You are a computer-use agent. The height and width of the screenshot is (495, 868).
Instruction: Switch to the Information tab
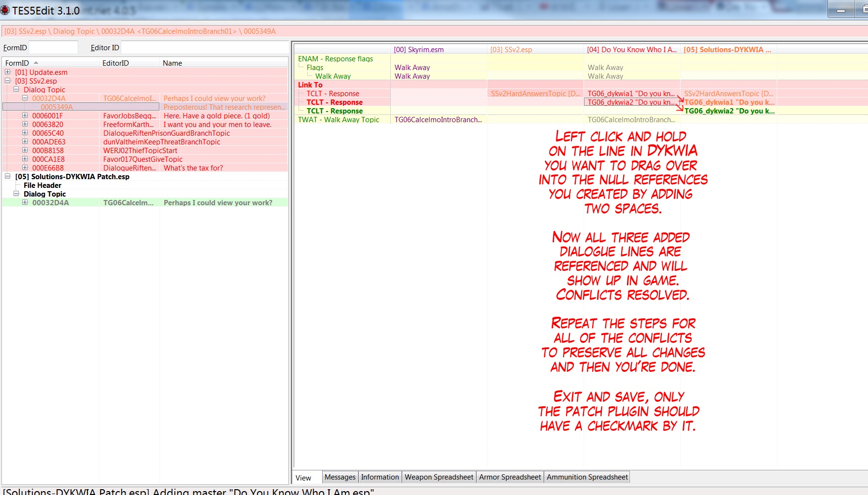380,477
